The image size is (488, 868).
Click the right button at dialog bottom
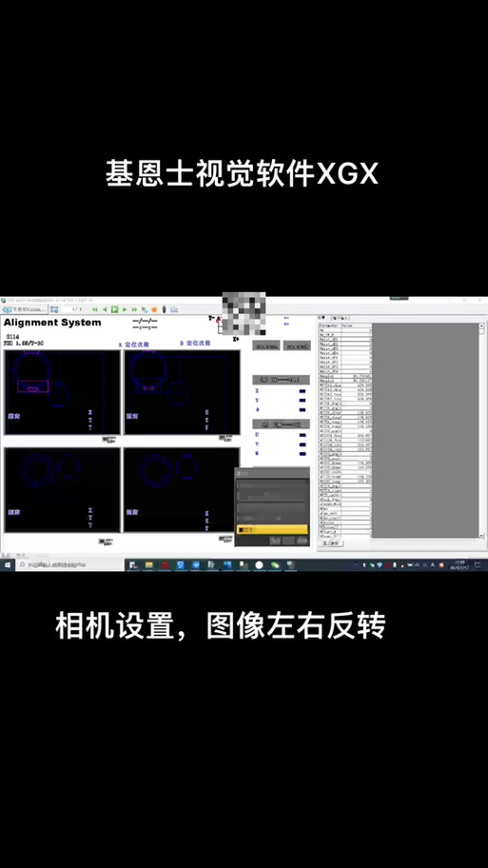click(303, 541)
